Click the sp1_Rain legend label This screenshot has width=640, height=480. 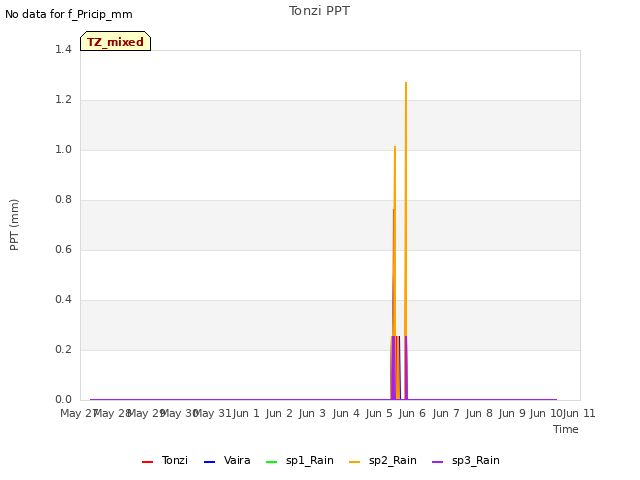click(x=310, y=460)
